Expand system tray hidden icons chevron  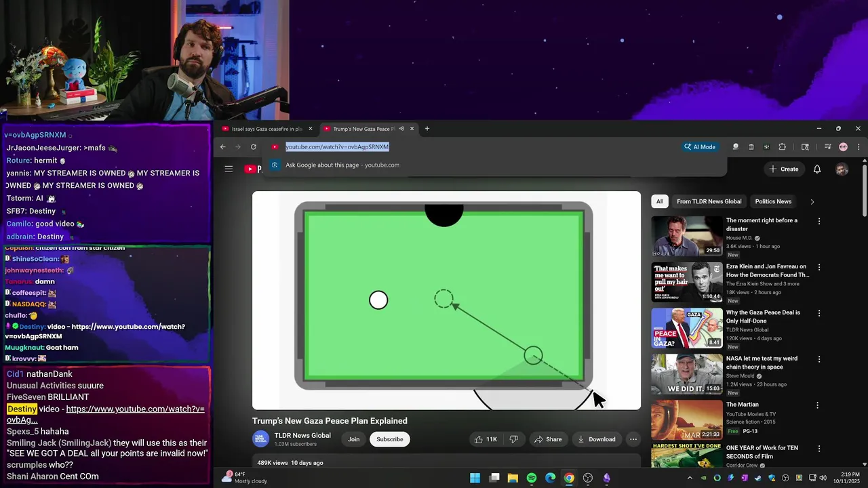(690, 478)
